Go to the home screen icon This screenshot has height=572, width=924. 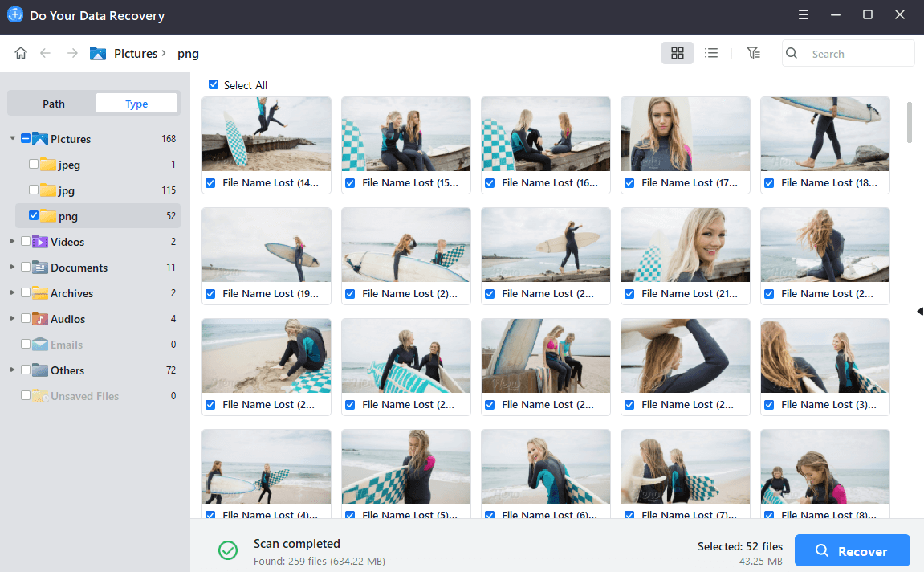(21, 53)
